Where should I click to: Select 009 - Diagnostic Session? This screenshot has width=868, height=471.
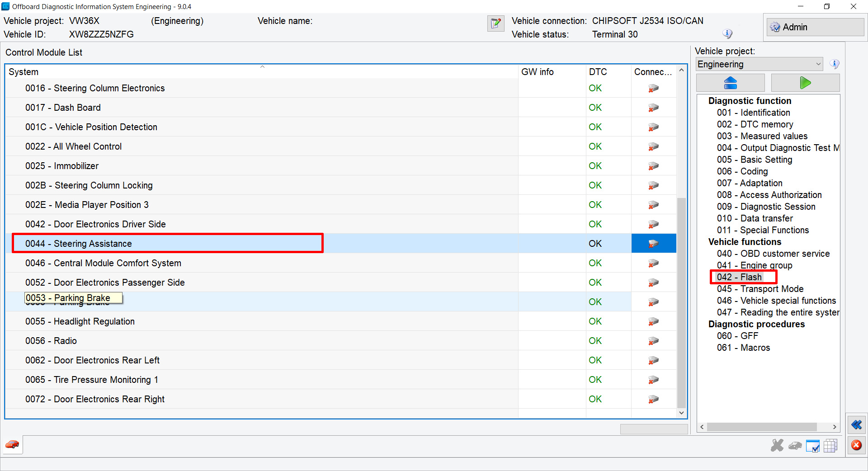click(x=766, y=207)
